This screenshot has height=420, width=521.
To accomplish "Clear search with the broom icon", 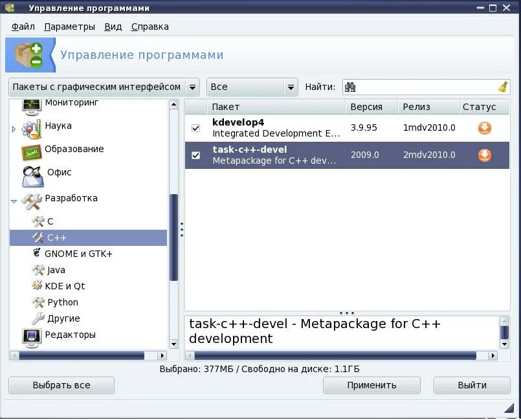I will [x=503, y=87].
